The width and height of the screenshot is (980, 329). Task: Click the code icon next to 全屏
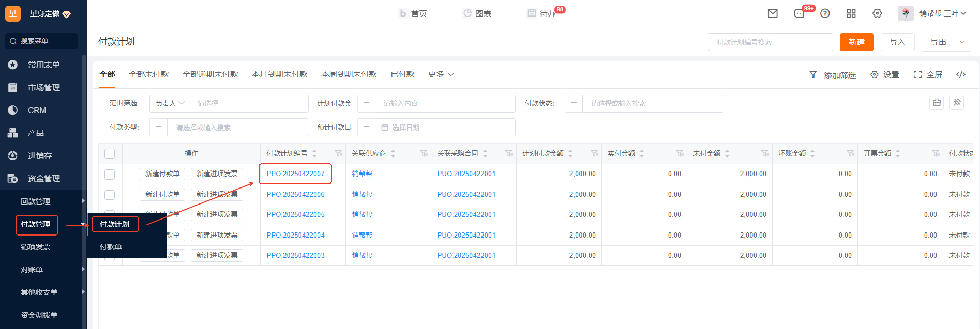(961, 74)
